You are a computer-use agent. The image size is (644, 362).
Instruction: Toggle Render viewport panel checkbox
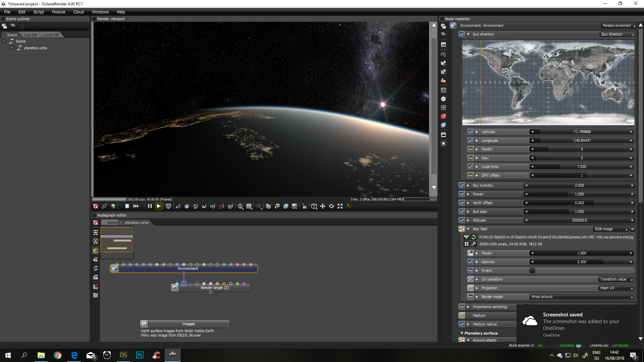point(94,19)
